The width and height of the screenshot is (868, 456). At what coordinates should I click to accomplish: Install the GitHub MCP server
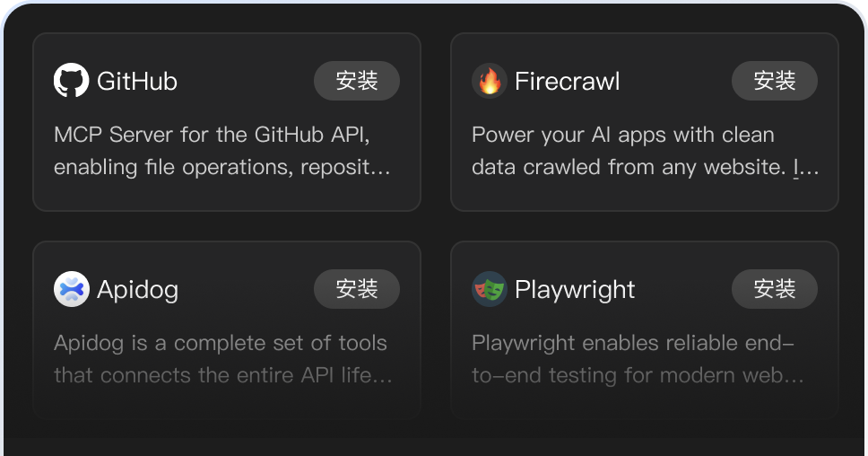[356, 81]
